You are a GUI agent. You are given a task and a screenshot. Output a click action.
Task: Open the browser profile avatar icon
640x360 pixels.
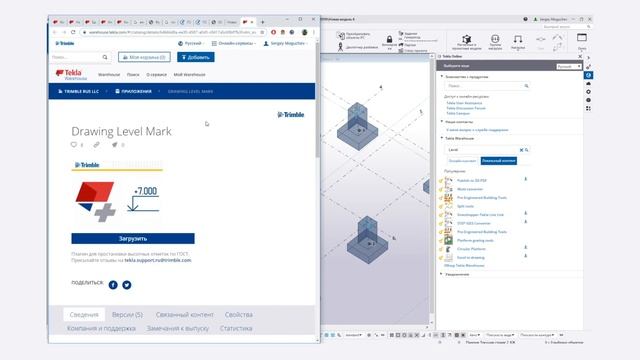[x=304, y=32]
